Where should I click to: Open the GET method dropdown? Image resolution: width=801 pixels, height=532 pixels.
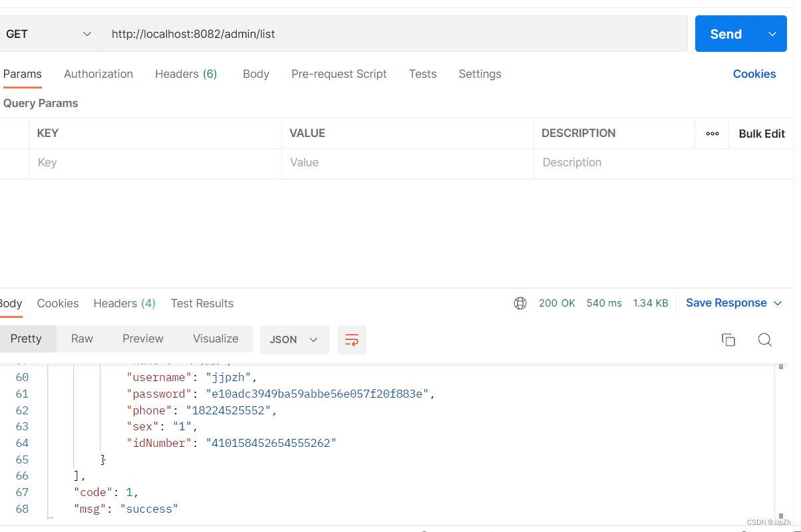pyautogui.click(x=50, y=34)
